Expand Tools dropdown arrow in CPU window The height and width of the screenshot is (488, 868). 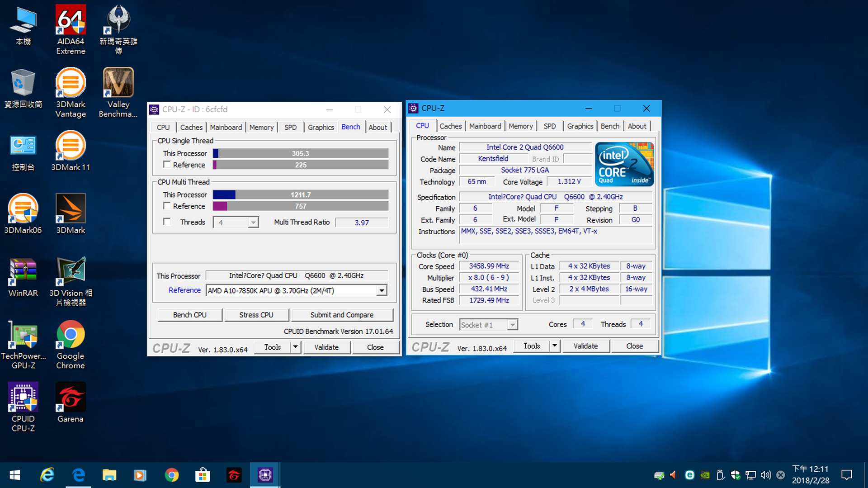555,346
